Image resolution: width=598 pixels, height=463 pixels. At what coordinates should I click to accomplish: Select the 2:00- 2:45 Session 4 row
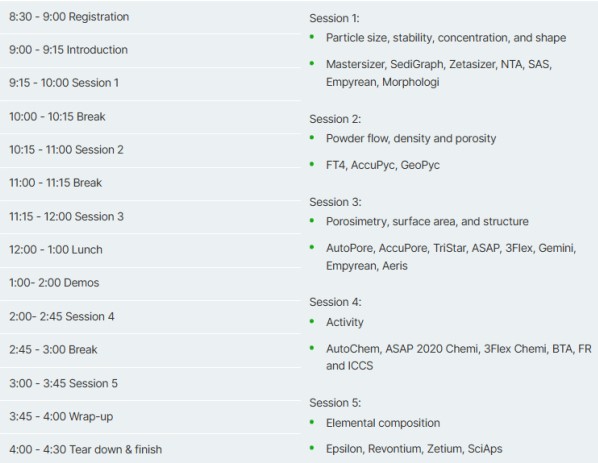point(150,317)
